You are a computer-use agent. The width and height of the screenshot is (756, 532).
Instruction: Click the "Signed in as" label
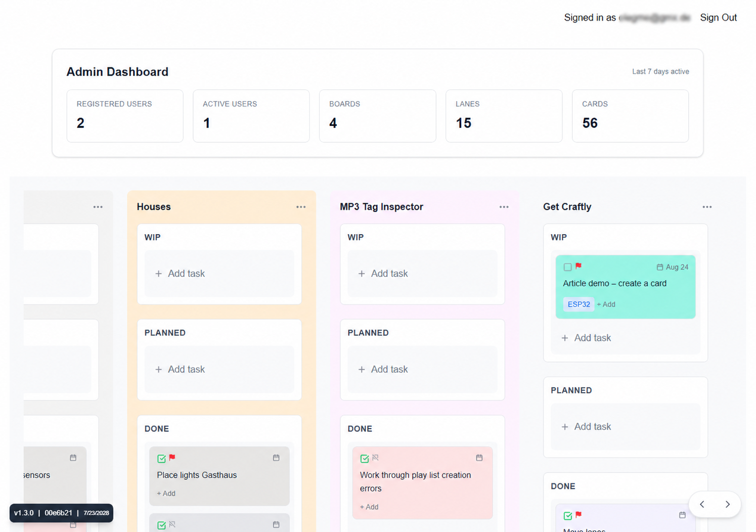(590, 18)
